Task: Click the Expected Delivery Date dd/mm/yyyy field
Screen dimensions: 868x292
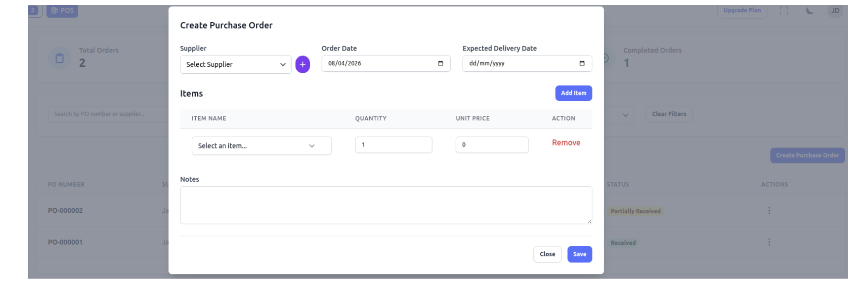Action: tap(527, 63)
